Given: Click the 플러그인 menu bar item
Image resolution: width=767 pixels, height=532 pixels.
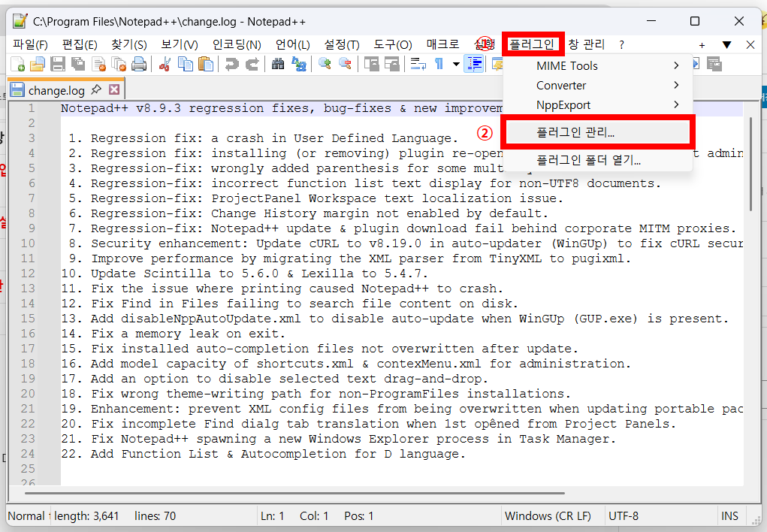Looking at the screenshot, I should 532,44.
